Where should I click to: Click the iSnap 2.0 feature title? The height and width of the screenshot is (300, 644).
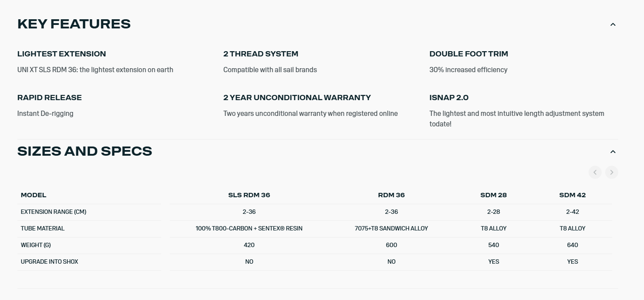point(449,98)
